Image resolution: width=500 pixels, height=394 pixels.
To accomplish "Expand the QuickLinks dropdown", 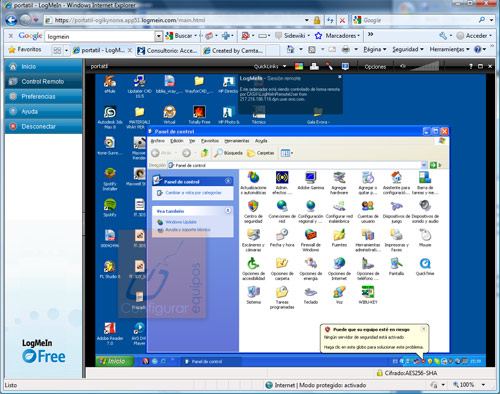I will 270,66.
